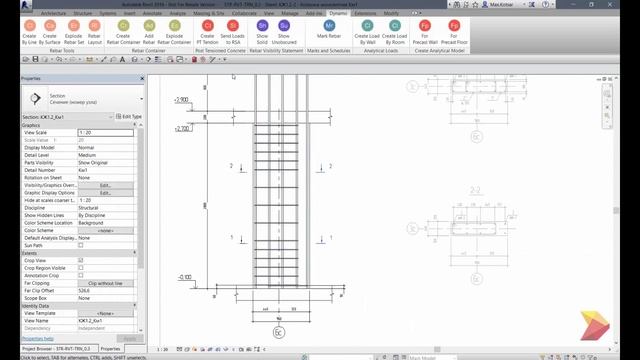Click the View Name КЖ1.2_Кж1 field
This screenshot has width=640, height=360.
pyautogui.click(x=105, y=321)
